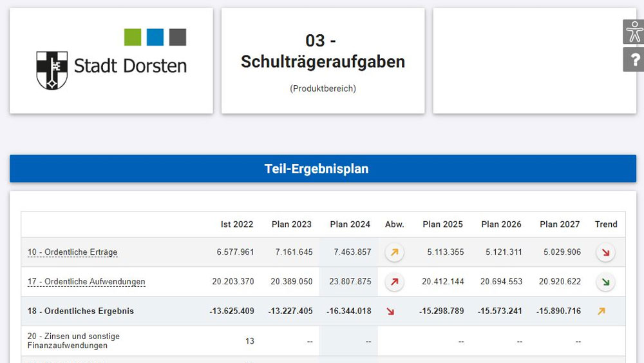Select the 18 - Ordentliches Ergebnis row label

click(80, 311)
